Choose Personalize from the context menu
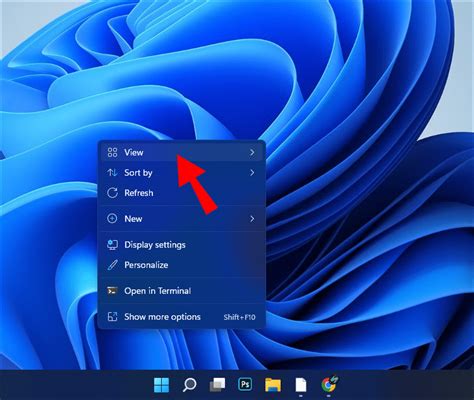This screenshot has height=400, width=474. tap(182, 265)
